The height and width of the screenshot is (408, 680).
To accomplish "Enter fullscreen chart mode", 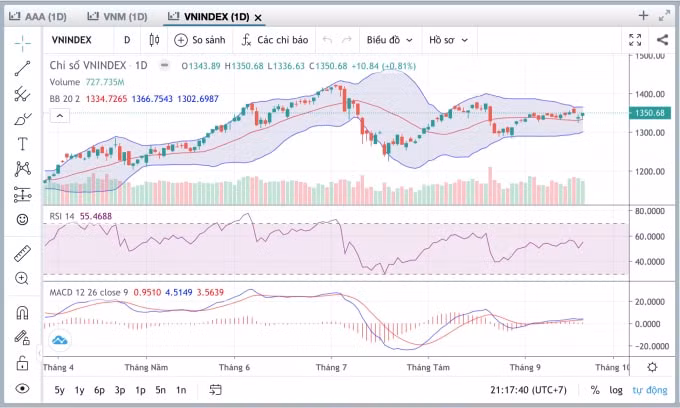I will point(635,40).
